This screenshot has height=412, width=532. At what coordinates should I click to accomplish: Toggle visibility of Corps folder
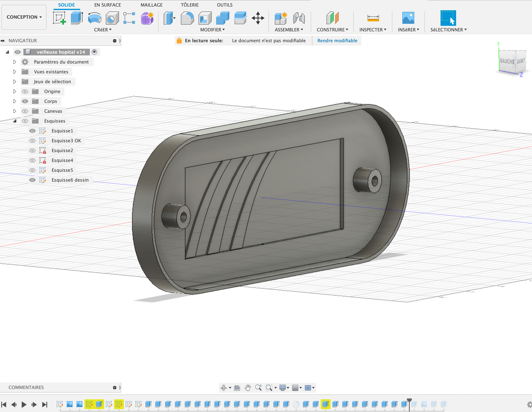point(25,101)
